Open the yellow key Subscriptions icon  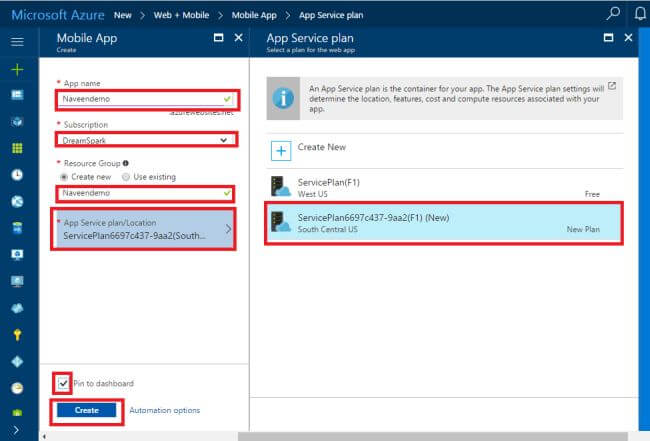tap(17, 334)
